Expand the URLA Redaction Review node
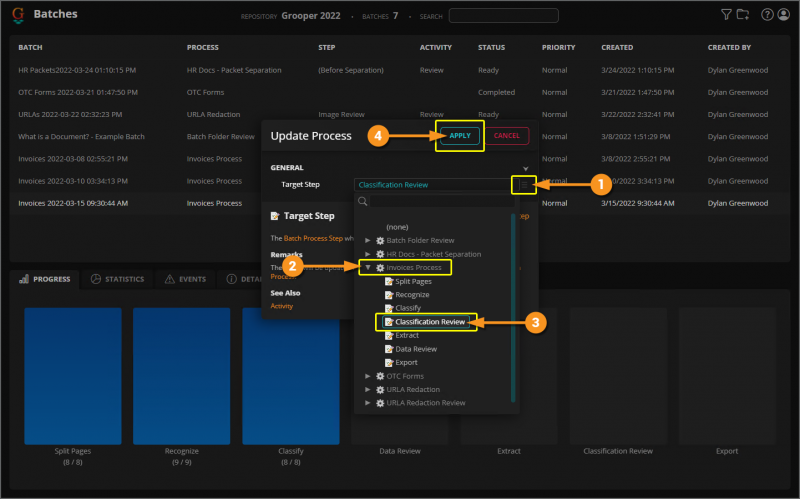Image resolution: width=800 pixels, height=499 pixels. click(x=368, y=403)
